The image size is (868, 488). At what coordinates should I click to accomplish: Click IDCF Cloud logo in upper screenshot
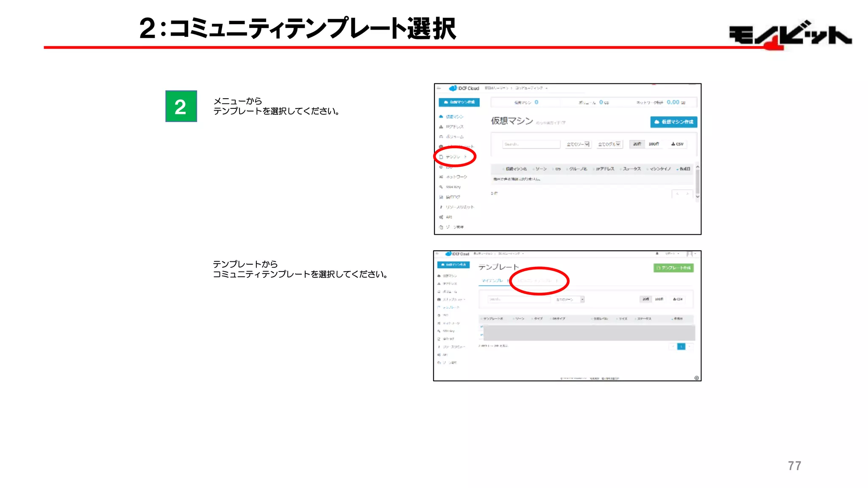click(464, 88)
